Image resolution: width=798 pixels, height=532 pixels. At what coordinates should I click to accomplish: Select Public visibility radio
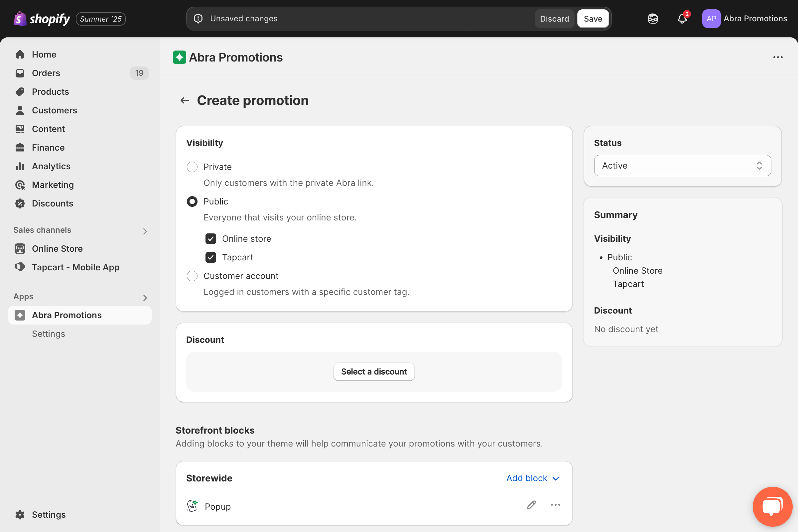[x=192, y=201]
